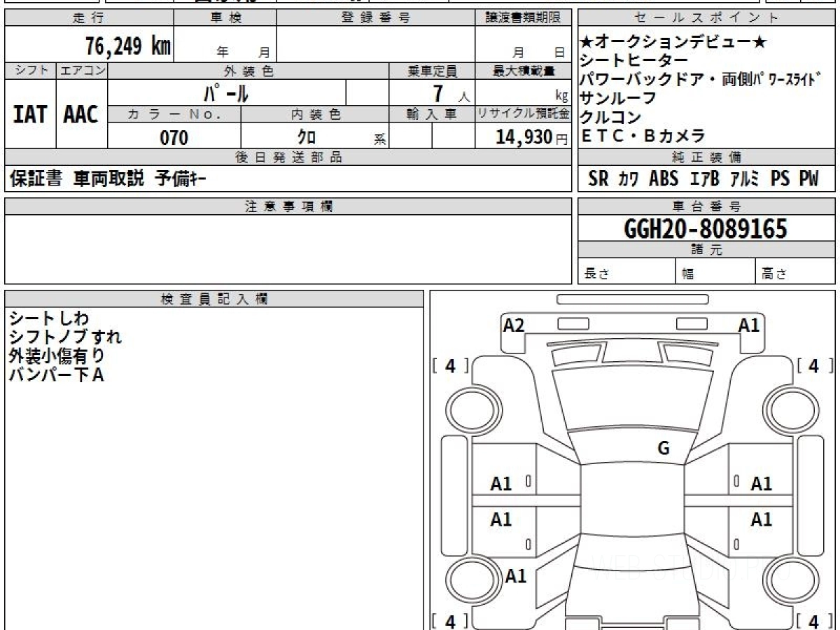Select 予備キー in the later-shipped parts row

tap(180, 179)
